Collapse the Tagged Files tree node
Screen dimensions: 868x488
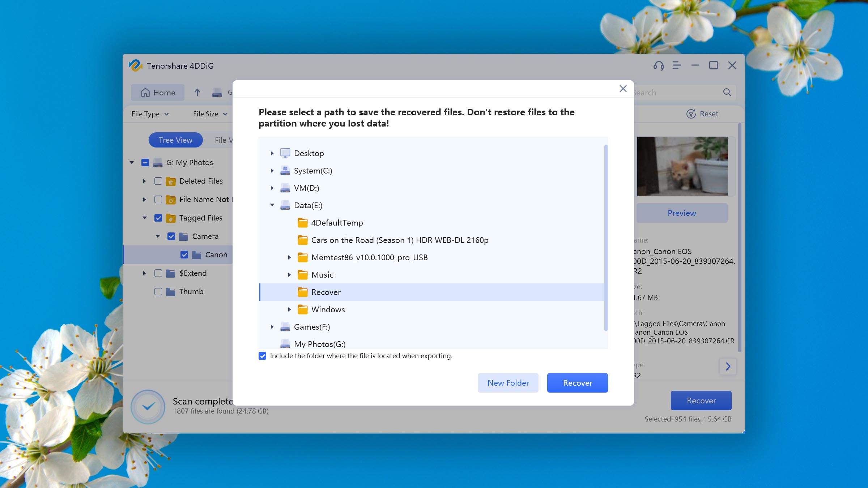pyautogui.click(x=145, y=218)
